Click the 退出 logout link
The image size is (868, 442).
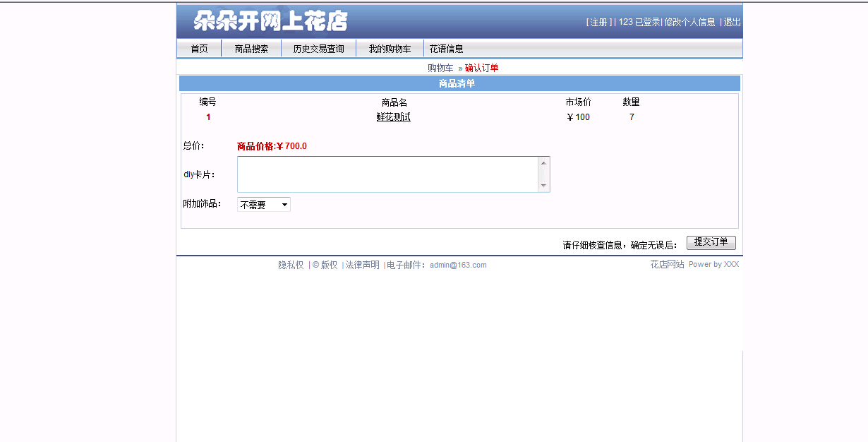(x=733, y=22)
